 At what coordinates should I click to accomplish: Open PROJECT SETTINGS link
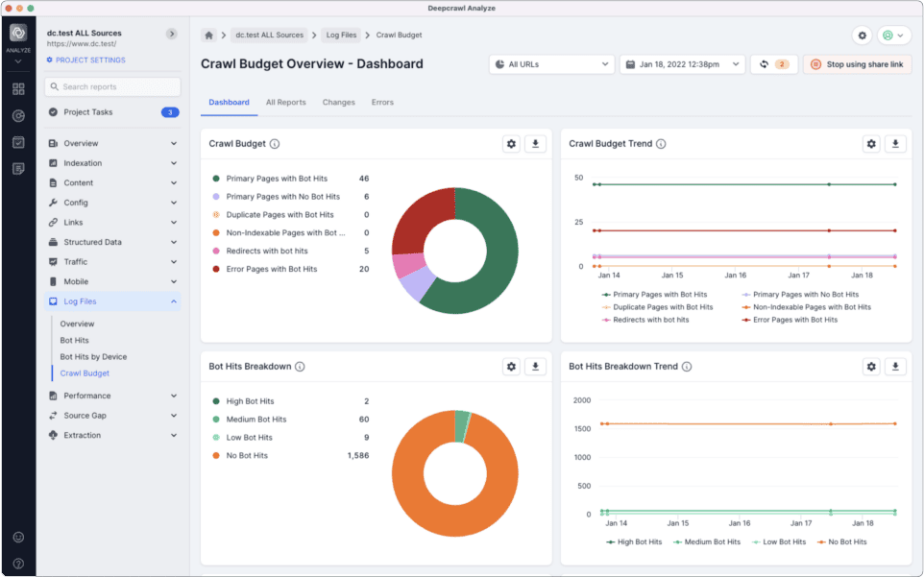point(86,60)
